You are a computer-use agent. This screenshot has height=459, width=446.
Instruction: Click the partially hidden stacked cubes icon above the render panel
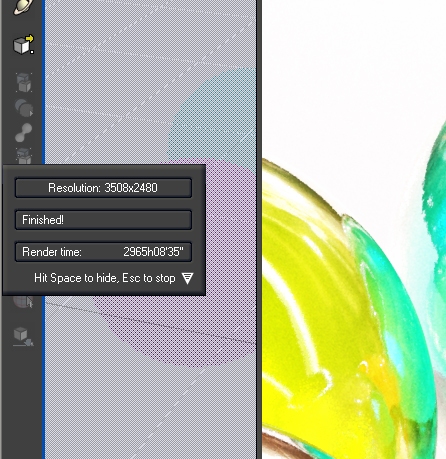pos(24,156)
